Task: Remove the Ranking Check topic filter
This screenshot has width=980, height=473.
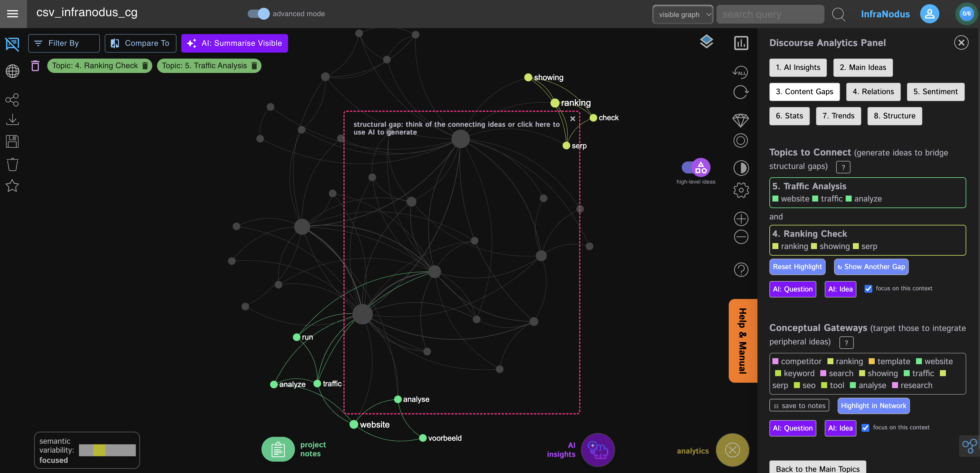Action: point(145,66)
